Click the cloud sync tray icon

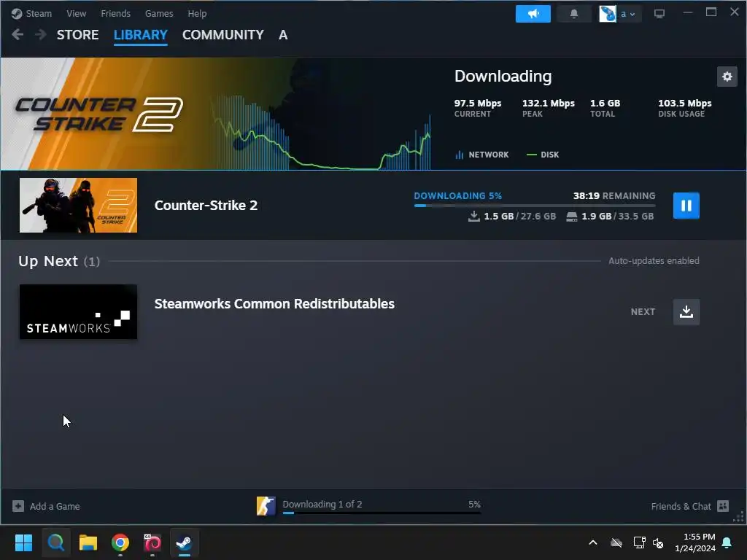(x=616, y=542)
